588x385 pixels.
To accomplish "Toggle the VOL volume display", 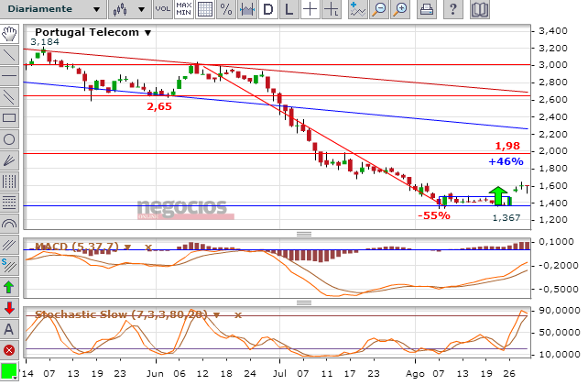I will click(x=162, y=9).
